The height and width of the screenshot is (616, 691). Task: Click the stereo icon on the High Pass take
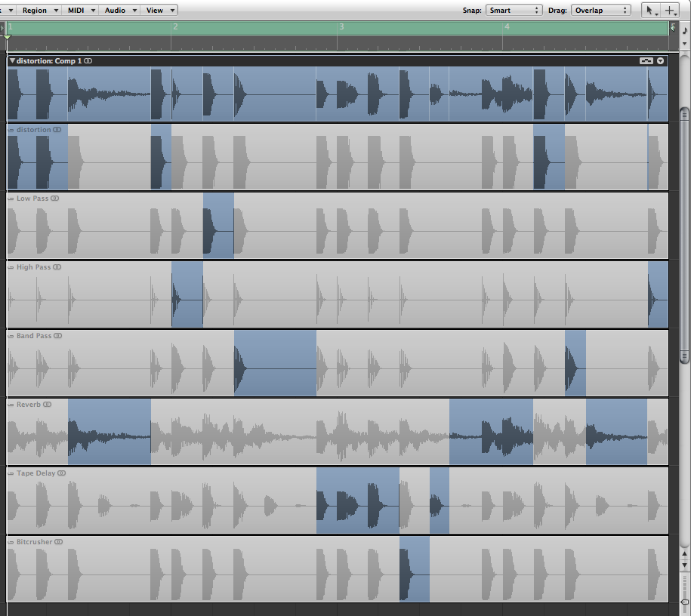[57, 267]
